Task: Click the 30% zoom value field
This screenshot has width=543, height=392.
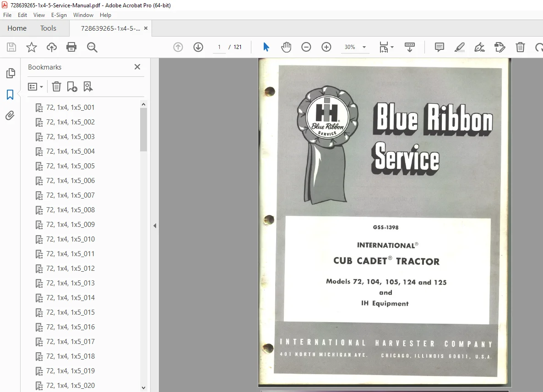Action: (350, 47)
